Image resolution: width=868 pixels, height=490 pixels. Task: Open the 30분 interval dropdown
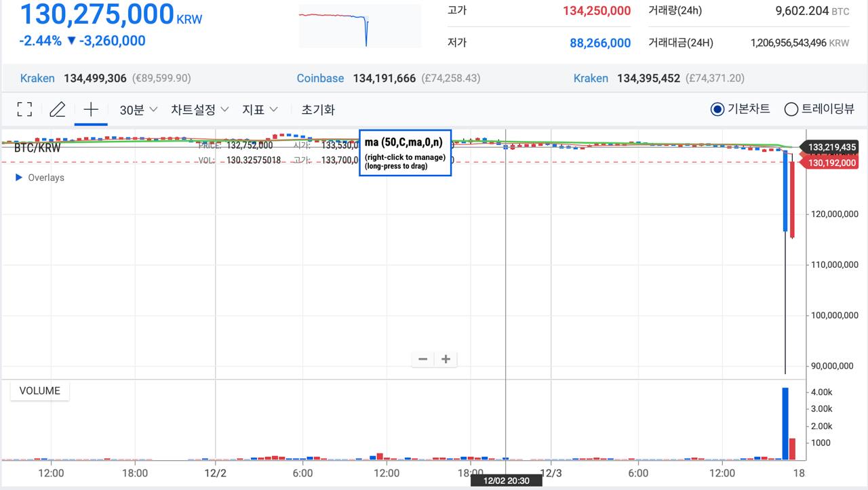(x=138, y=109)
